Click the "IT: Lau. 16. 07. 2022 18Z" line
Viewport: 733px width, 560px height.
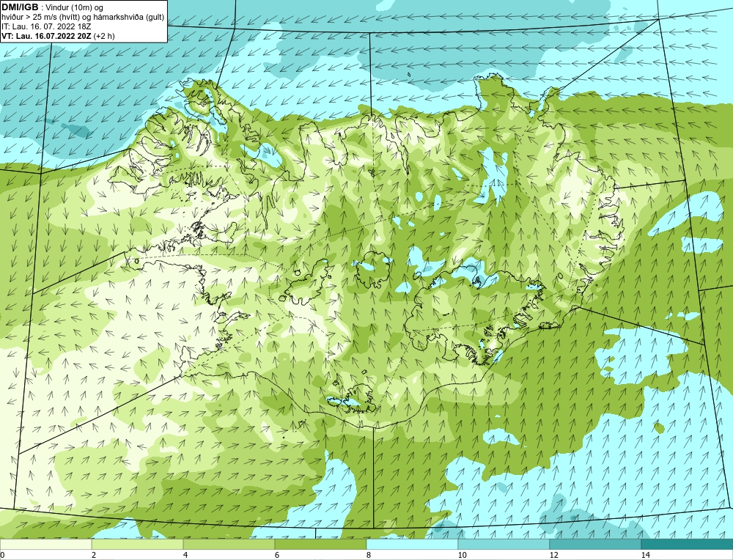pos(45,26)
